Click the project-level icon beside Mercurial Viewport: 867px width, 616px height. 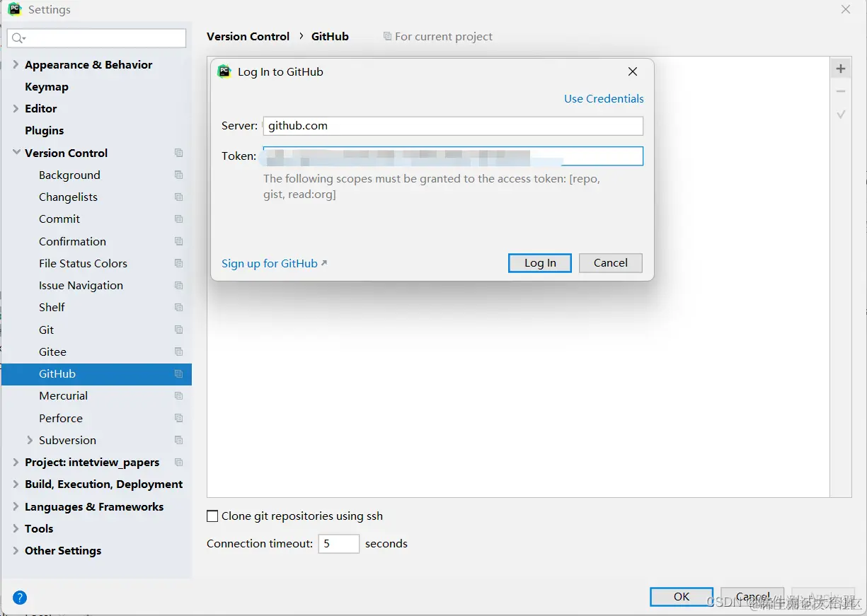[x=178, y=396]
